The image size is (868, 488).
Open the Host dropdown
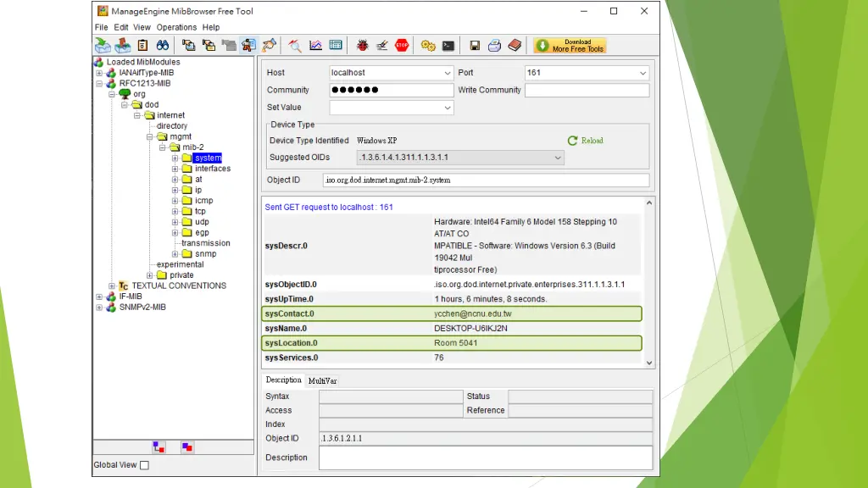point(448,73)
